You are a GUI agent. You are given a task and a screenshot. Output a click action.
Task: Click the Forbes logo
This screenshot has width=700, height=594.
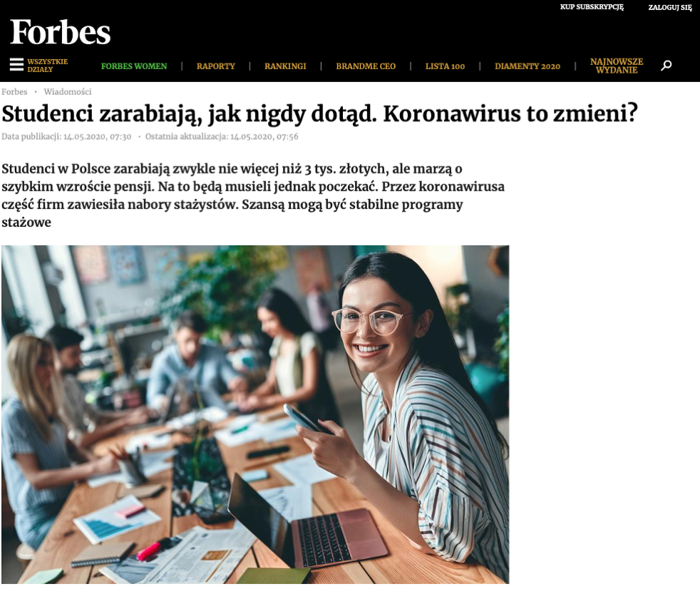61,32
